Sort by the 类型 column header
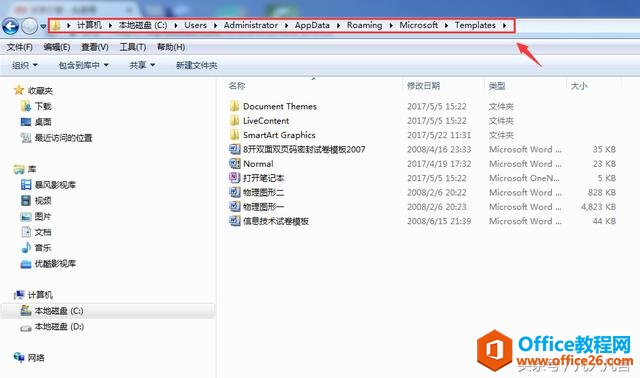 497,86
